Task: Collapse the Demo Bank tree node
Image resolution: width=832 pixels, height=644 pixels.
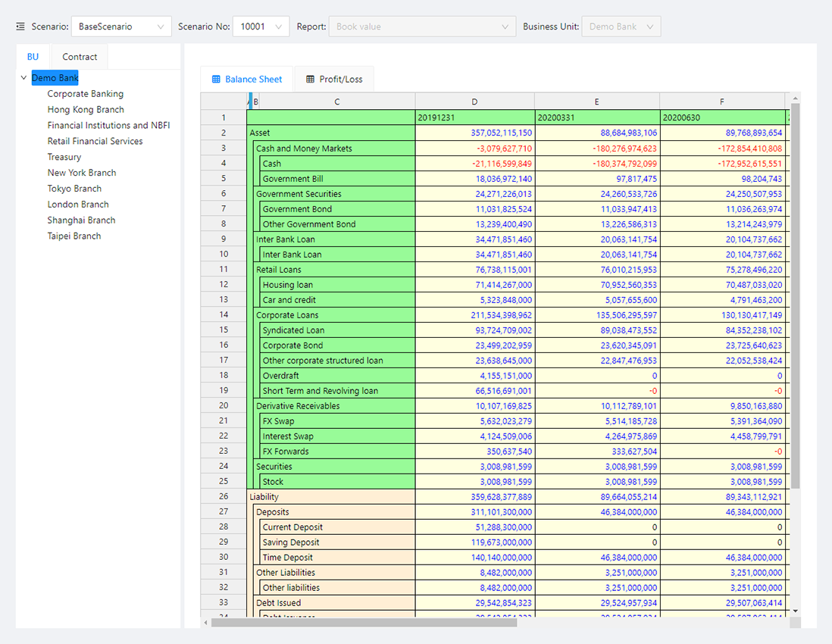Action: click(x=24, y=78)
